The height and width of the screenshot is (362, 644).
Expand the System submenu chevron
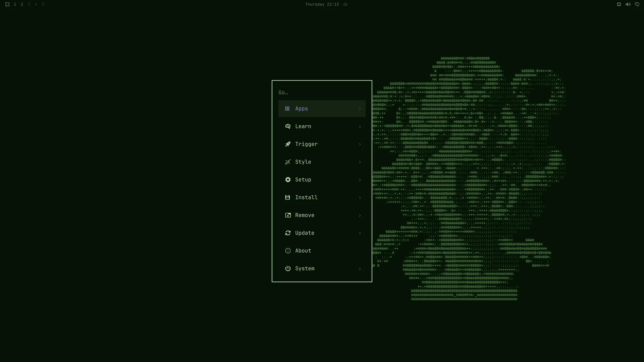pos(360,268)
